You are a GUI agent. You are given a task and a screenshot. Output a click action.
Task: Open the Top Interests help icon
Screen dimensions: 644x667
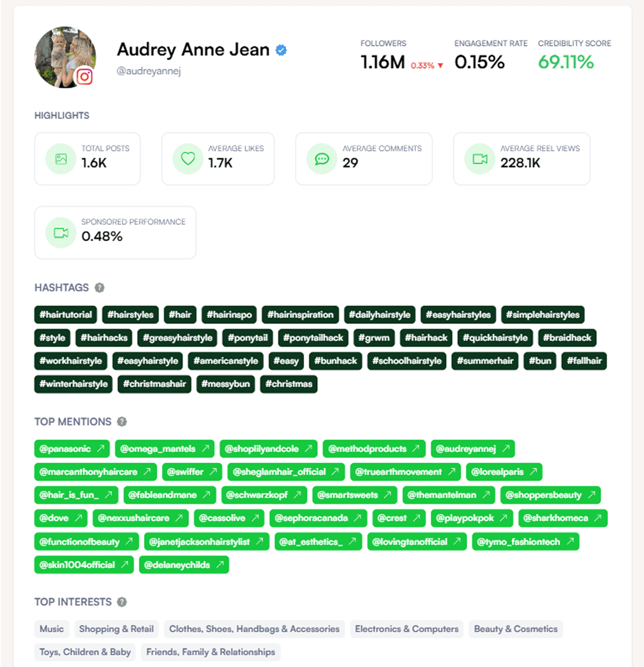122,602
